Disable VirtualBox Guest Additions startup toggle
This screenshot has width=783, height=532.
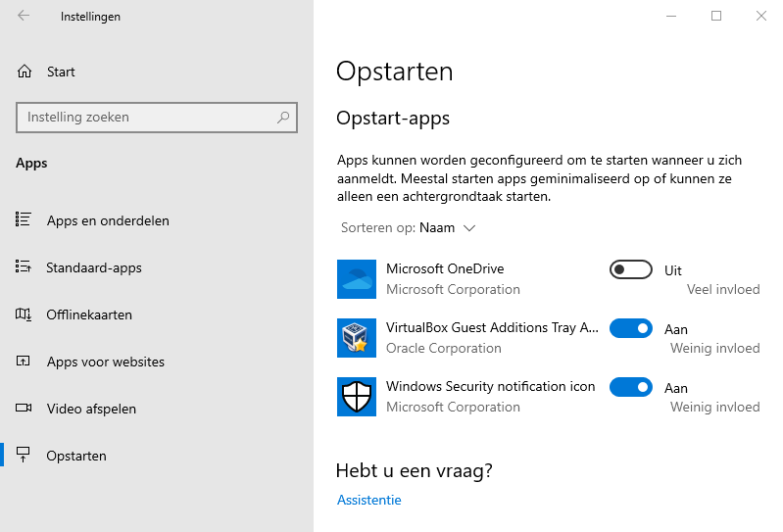(x=630, y=328)
